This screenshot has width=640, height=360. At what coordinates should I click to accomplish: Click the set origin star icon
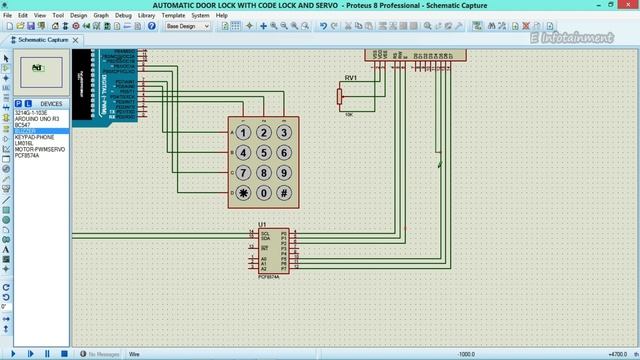[x=249, y=26]
